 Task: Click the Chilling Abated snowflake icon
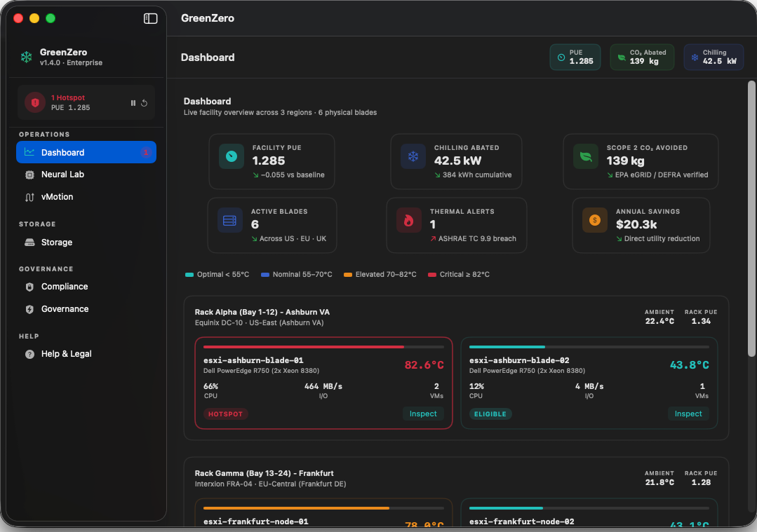pyautogui.click(x=413, y=156)
